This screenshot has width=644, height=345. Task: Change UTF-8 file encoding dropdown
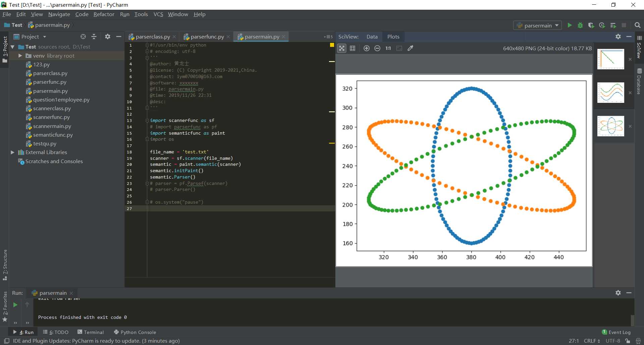[x=613, y=341]
